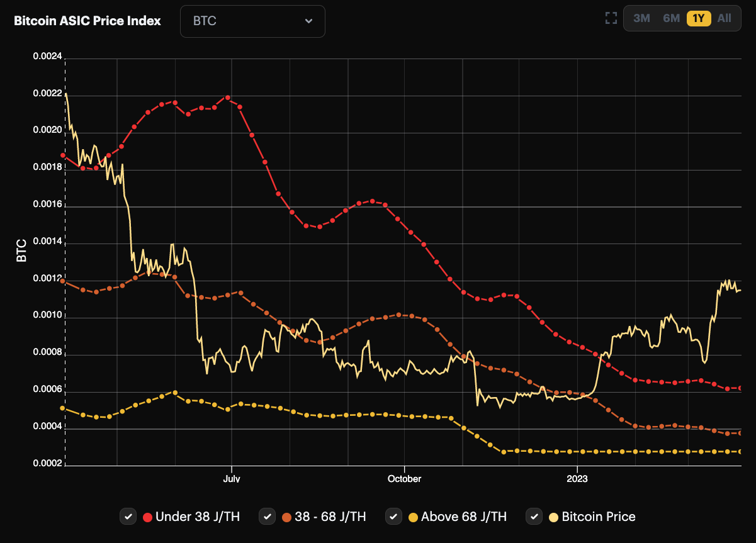Hide the Above 68 J/TH series
Image resolution: width=756 pixels, height=543 pixels.
(393, 516)
